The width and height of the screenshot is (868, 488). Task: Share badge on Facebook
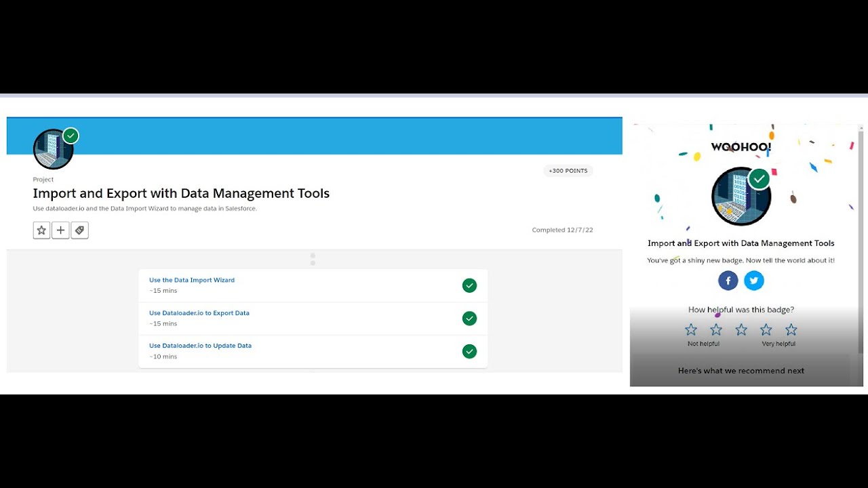pyautogui.click(x=728, y=281)
